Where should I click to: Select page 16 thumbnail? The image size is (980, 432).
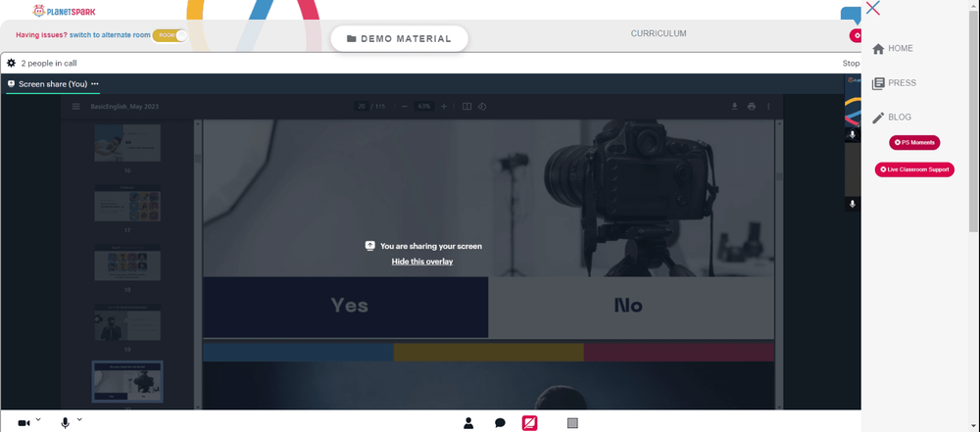(127, 143)
